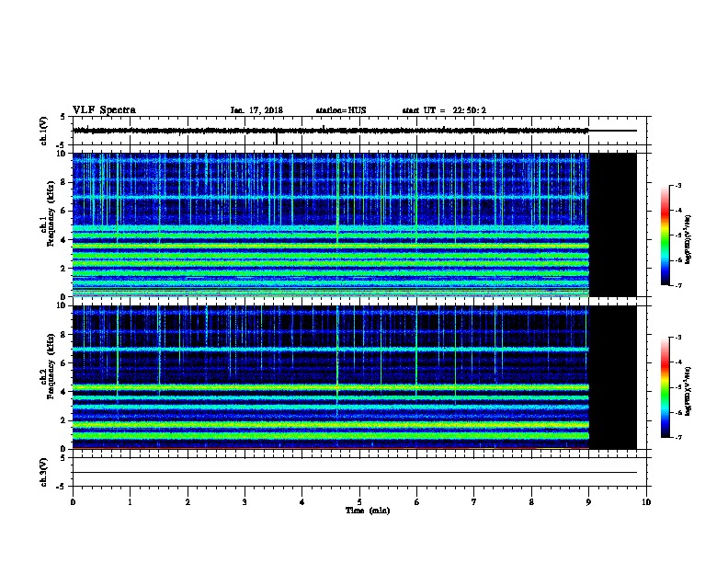Click the ch.1 color bar unit label log(PSD)
This screenshot has height=563, width=728.
[688, 239]
